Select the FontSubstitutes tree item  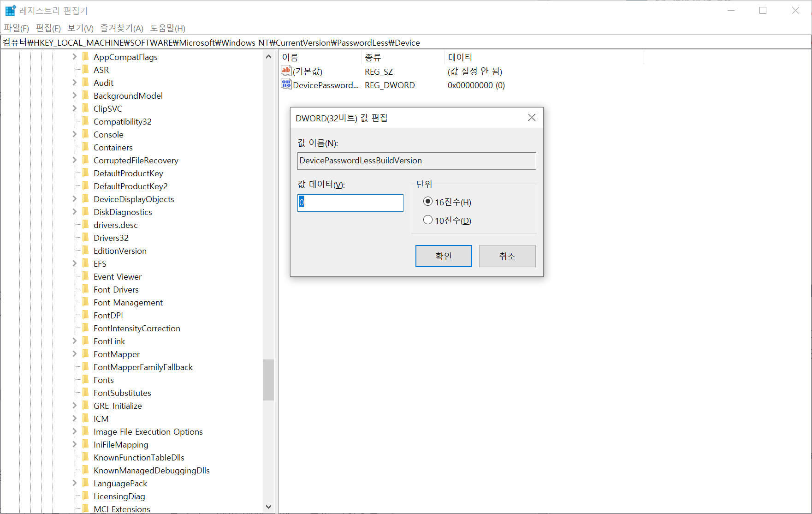tap(122, 393)
